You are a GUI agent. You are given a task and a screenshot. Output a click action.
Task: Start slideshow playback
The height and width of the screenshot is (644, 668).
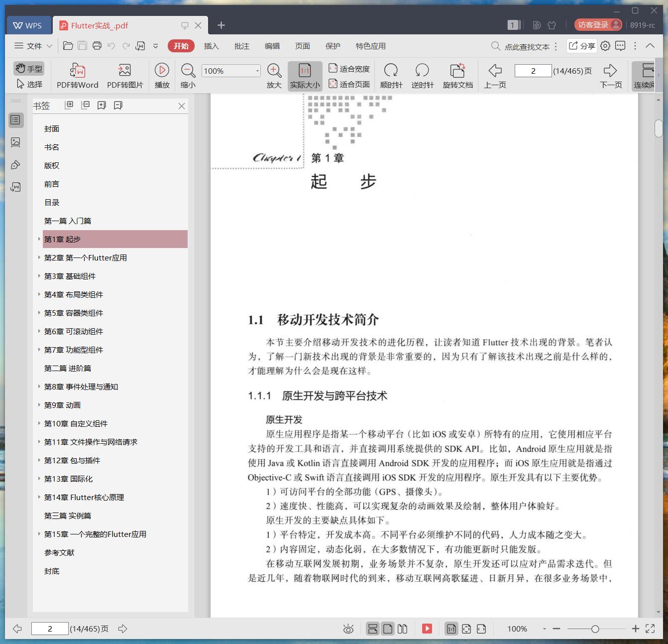pos(162,76)
